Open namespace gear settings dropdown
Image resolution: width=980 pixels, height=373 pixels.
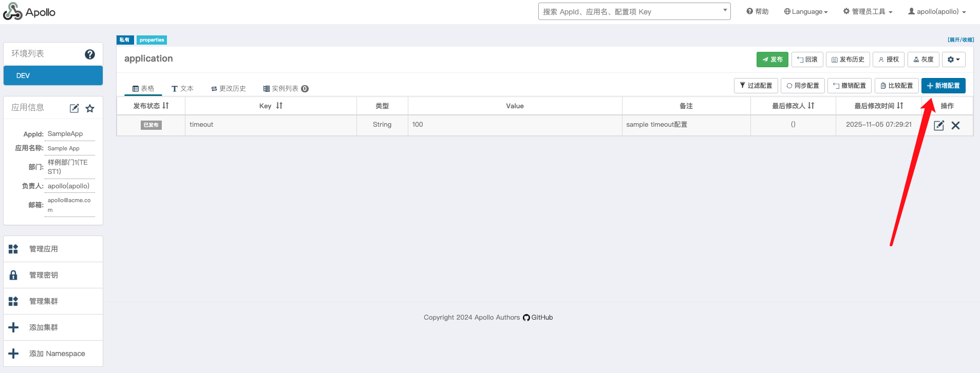954,60
